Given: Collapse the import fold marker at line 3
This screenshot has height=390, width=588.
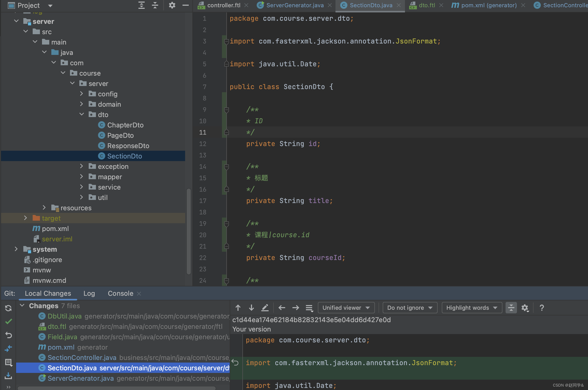Looking at the screenshot, I should coord(226,41).
